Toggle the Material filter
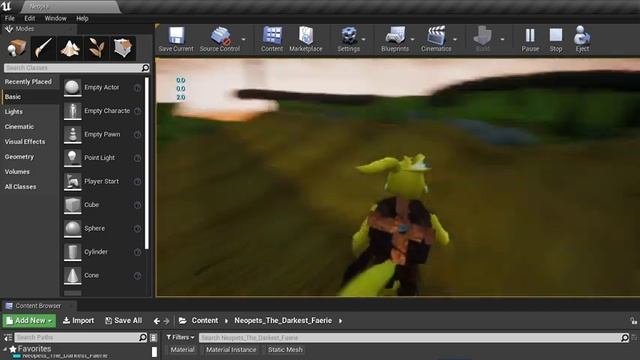The image size is (640, 360). point(182,350)
